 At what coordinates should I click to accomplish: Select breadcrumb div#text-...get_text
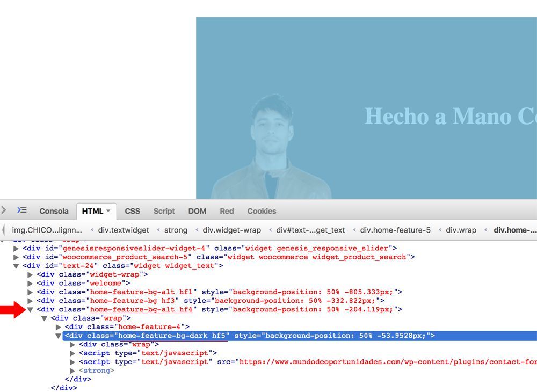point(310,230)
